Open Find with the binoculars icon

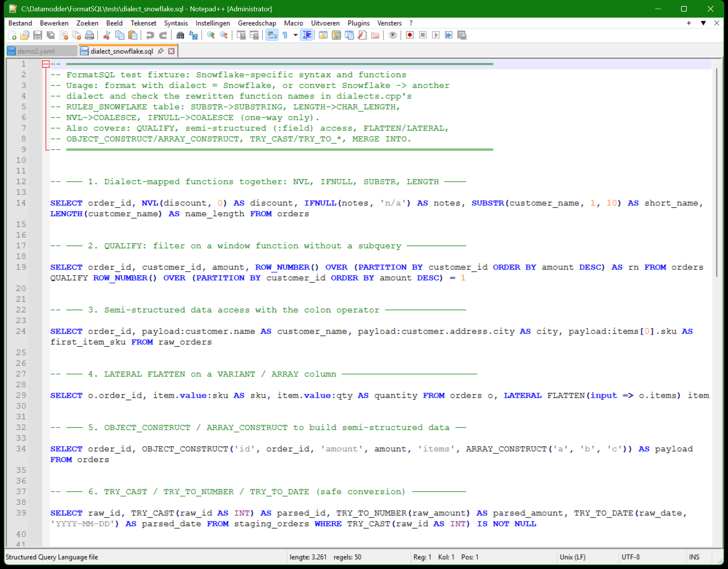[x=180, y=35]
